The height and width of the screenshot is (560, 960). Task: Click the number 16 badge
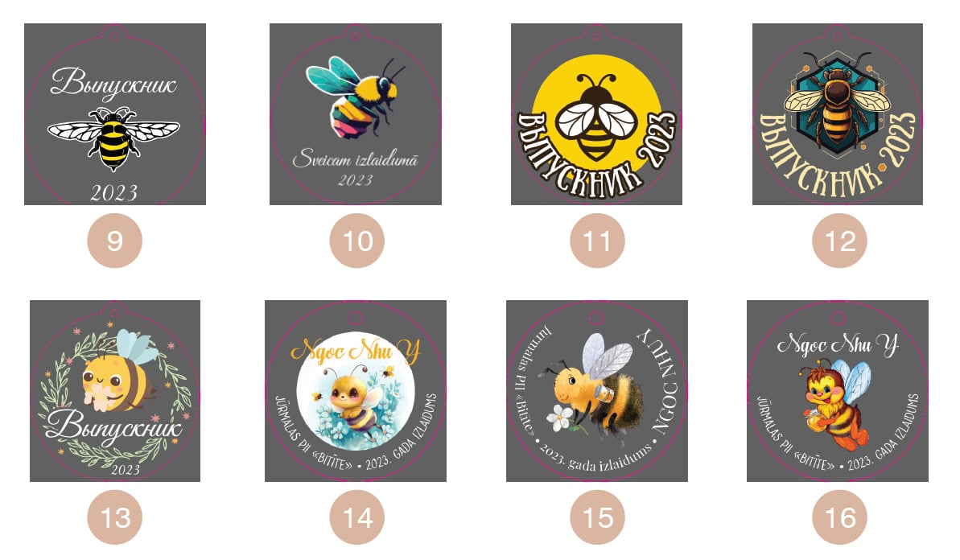pos(839,517)
